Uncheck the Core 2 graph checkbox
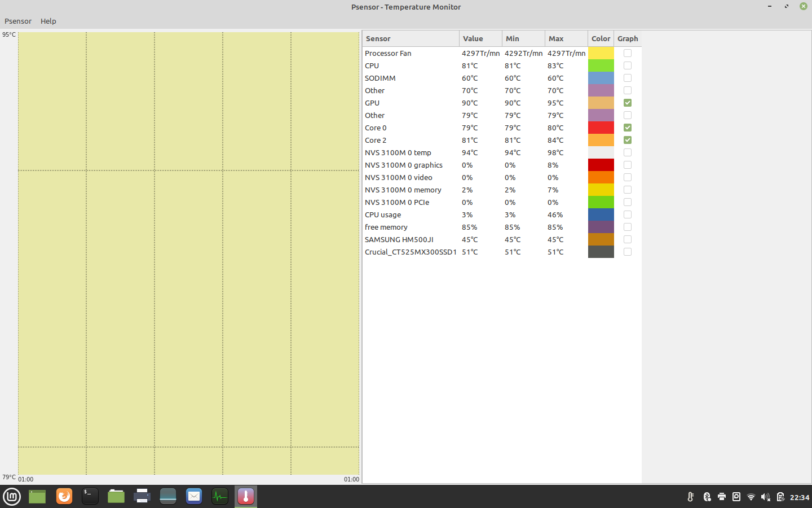Viewport: 812px width, 508px height. [628, 140]
